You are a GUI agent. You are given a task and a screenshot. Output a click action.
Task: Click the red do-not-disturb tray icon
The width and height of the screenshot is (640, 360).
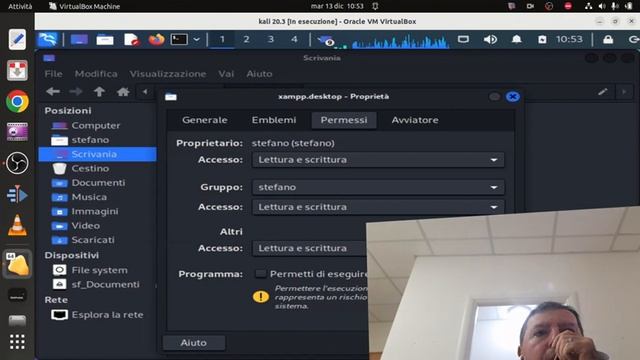[568, 6]
